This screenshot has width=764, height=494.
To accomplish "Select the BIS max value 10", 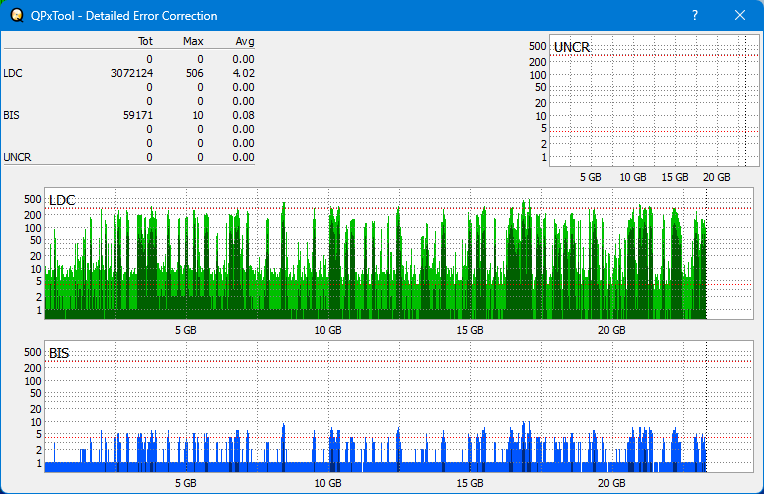I will point(198,115).
